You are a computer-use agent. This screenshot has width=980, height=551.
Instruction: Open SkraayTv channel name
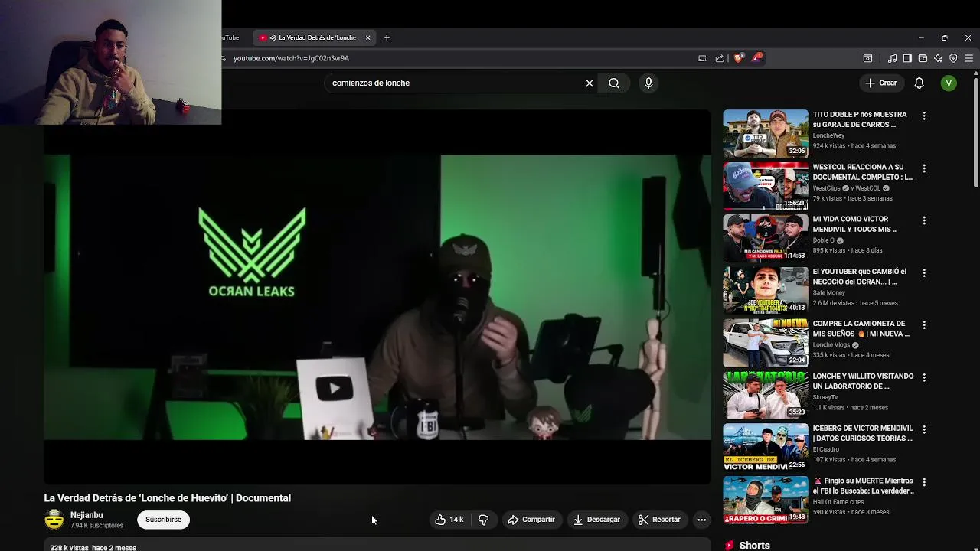coord(825,397)
